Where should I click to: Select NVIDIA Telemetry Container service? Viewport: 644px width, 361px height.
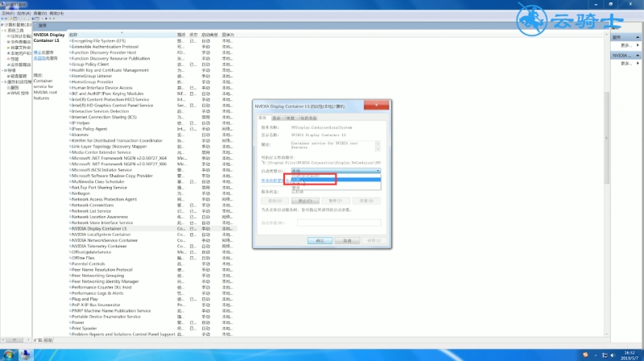[x=99, y=247]
